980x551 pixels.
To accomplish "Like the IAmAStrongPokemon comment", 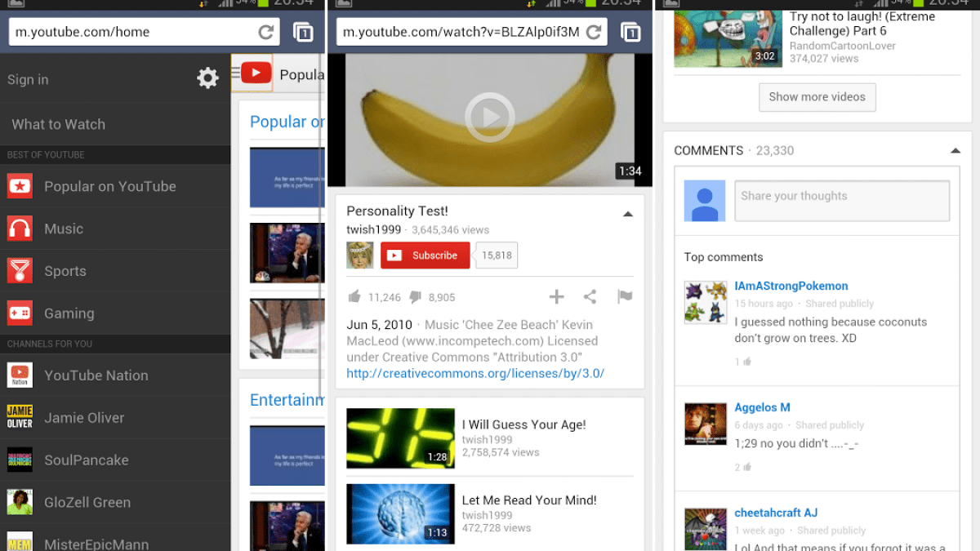I will tap(746, 362).
